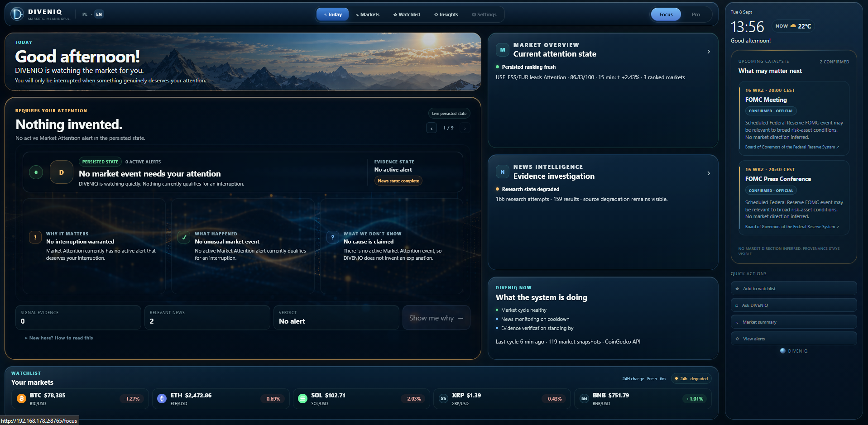Click the D market event badge
Image resolution: width=868 pixels, height=425 pixels.
click(62, 172)
